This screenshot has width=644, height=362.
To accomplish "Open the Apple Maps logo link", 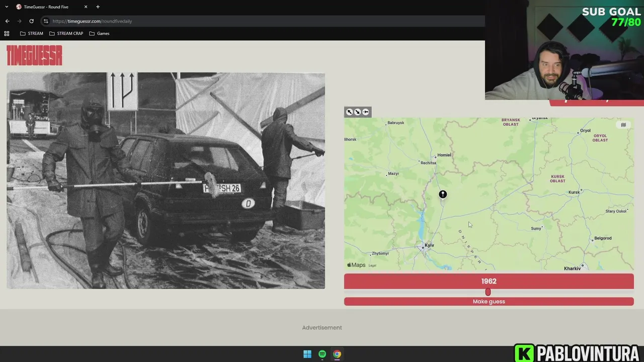I will click(356, 265).
